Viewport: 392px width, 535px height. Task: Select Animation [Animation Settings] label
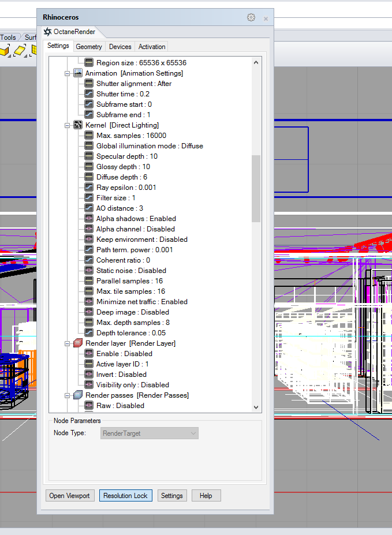click(134, 73)
